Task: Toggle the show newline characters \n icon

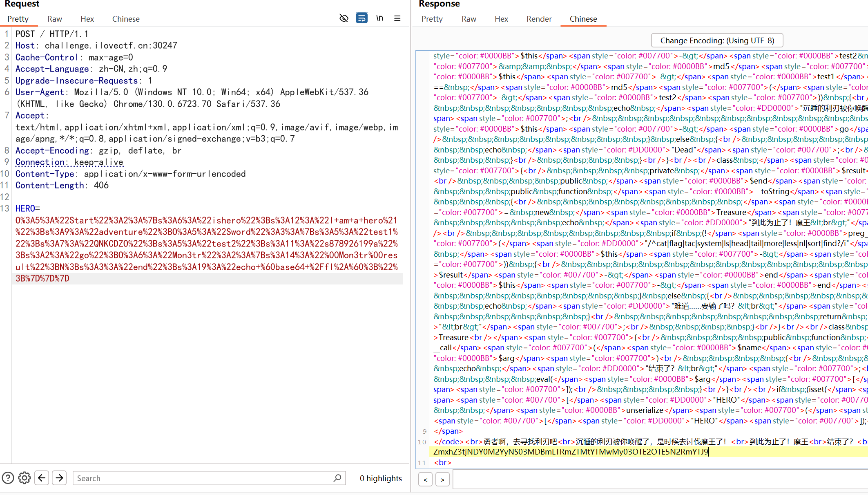Action: point(379,18)
